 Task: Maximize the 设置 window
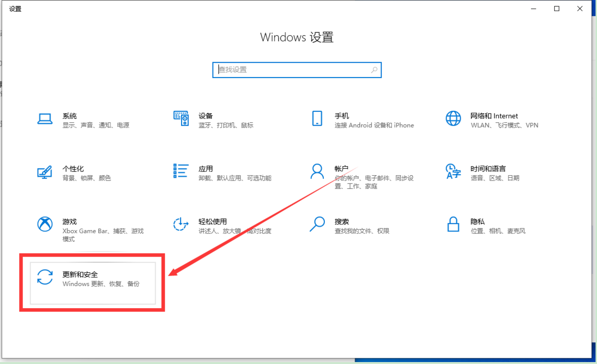click(x=557, y=9)
